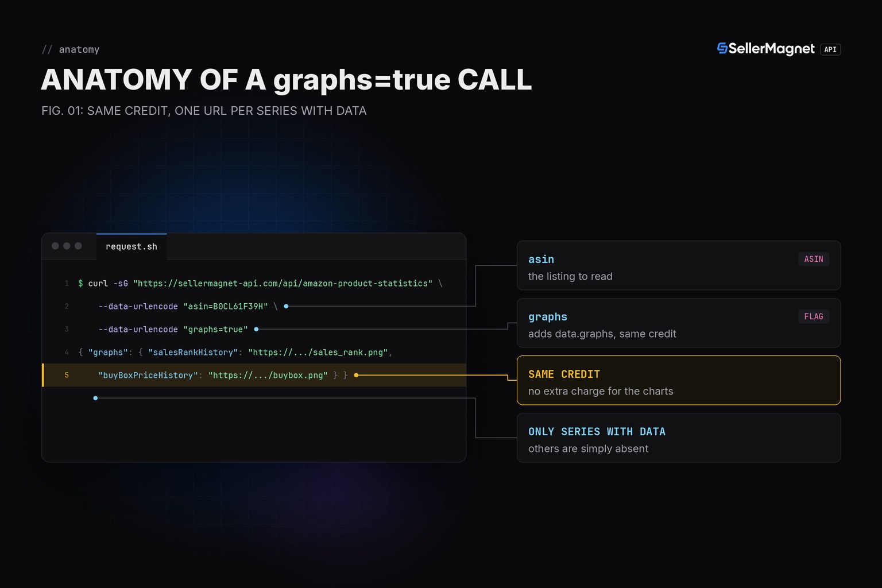This screenshot has height=588, width=882.
Task: Click the connector dot after graphs=true line
Action: pyautogui.click(x=256, y=329)
